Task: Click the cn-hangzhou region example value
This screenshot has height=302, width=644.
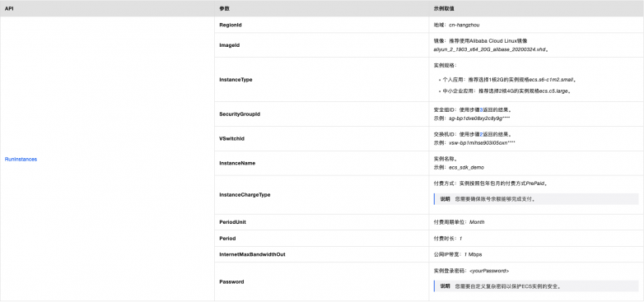Action: pos(464,25)
